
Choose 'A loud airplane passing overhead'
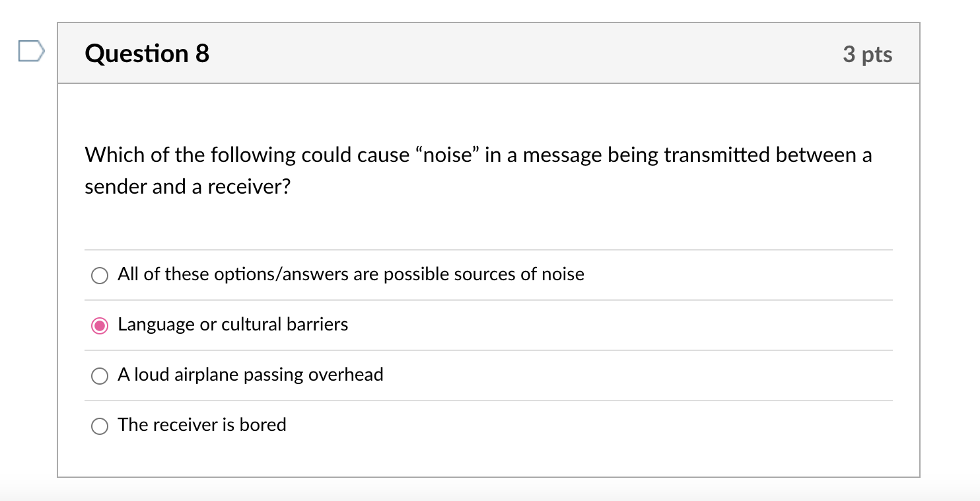[x=99, y=375]
